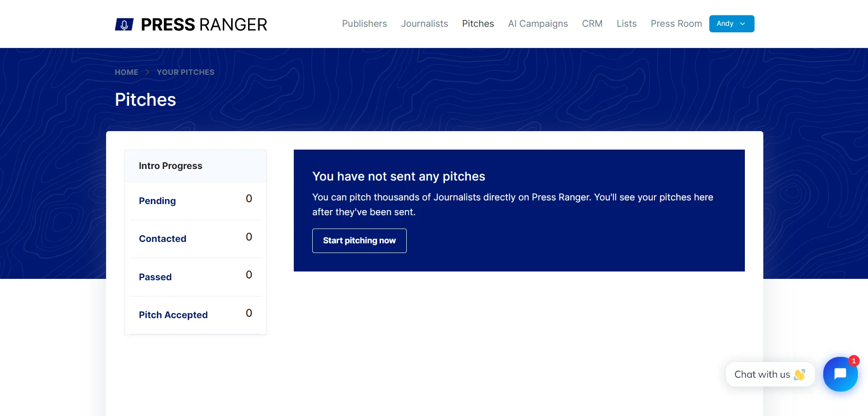Click the chevron next to Andy
Image resolution: width=868 pixels, height=416 pixels.
pyautogui.click(x=742, y=24)
